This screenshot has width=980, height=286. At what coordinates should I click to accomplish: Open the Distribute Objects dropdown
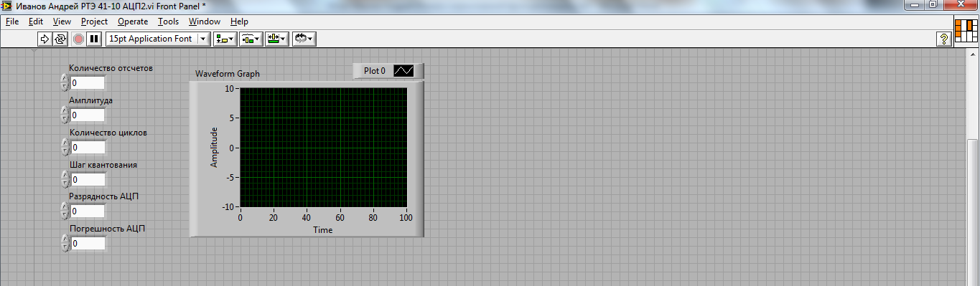[x=251, y=39]
